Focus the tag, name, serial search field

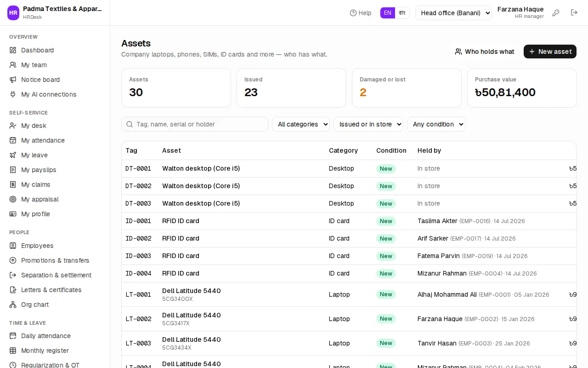[195, 124]
